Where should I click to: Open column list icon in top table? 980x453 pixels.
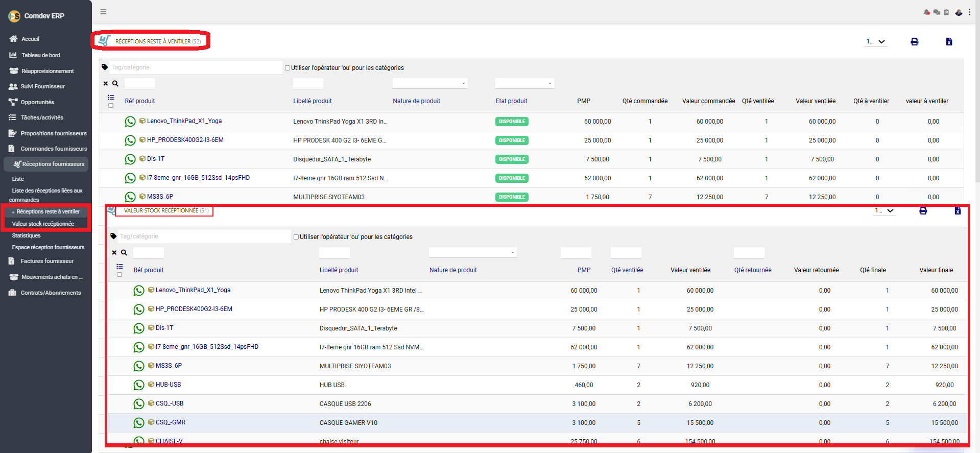[111, 97]
